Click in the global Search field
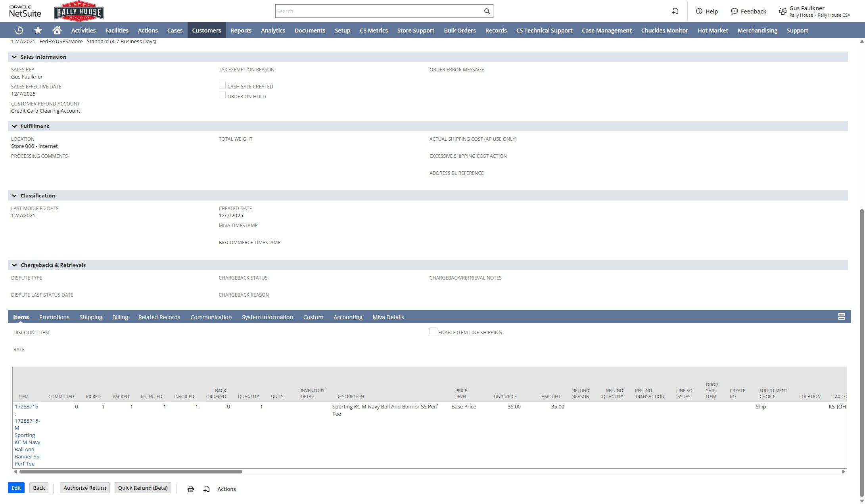The image size is (865, 504). click(379, 11)
